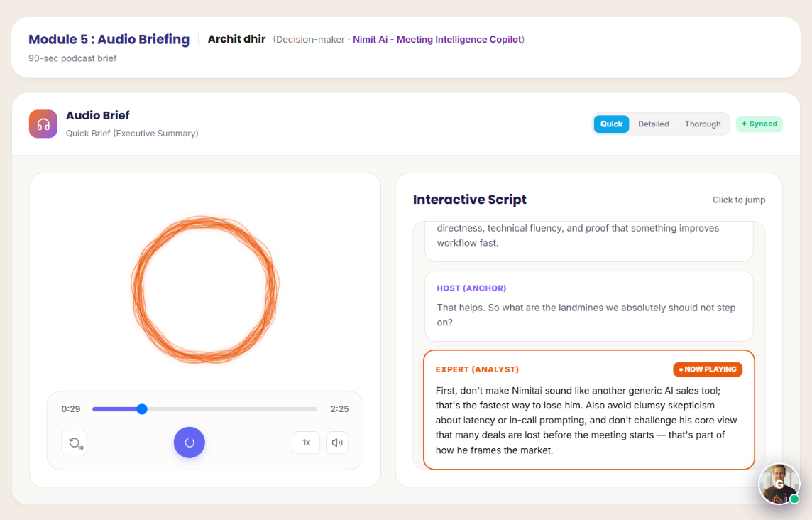812x520 pixels.
Task: Click the Synced status badge
Action: [759, 124]
